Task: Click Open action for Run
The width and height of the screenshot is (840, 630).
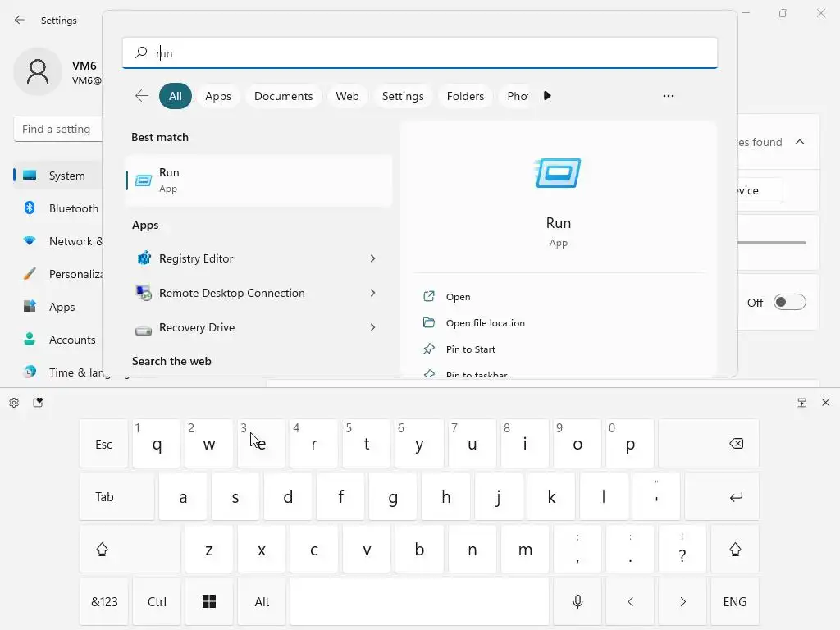Action: coord(458,297)
